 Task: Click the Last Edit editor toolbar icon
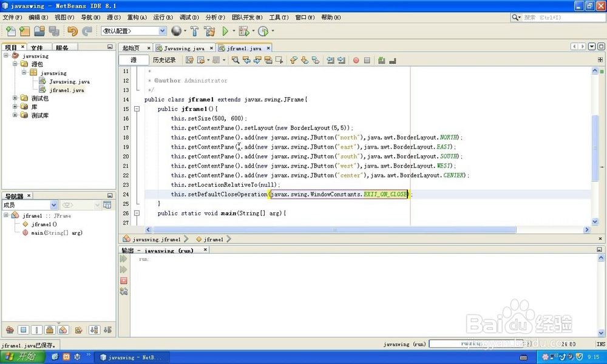tap(189, 60)
